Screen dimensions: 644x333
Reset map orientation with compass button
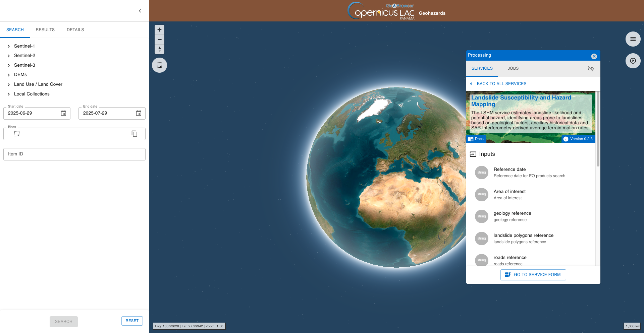159,49
